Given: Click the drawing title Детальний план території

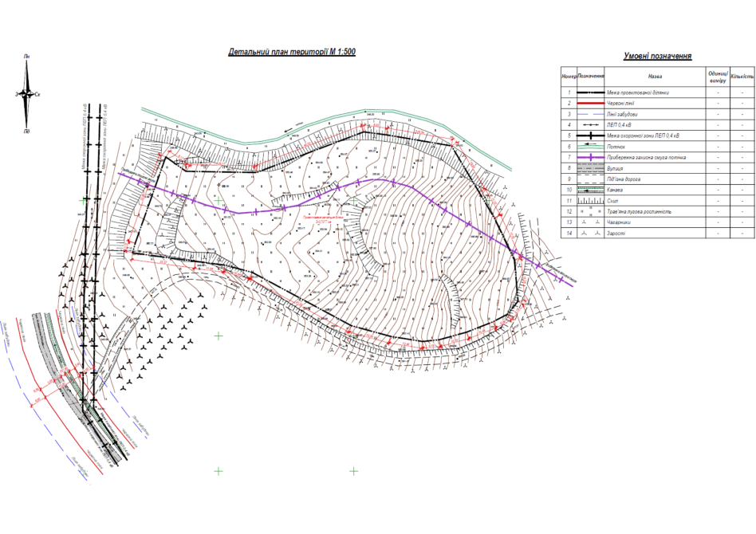Looking at the screenshot, I should click(x=292, y=52).
